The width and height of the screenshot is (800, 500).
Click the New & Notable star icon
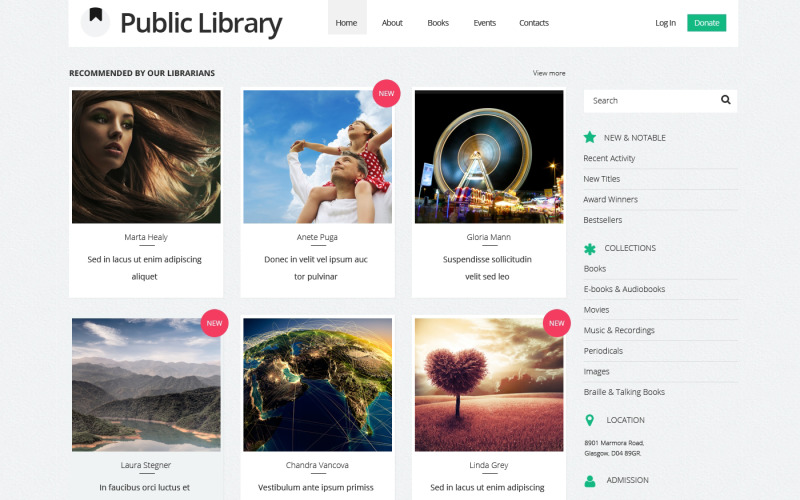(x=590, y=137)
